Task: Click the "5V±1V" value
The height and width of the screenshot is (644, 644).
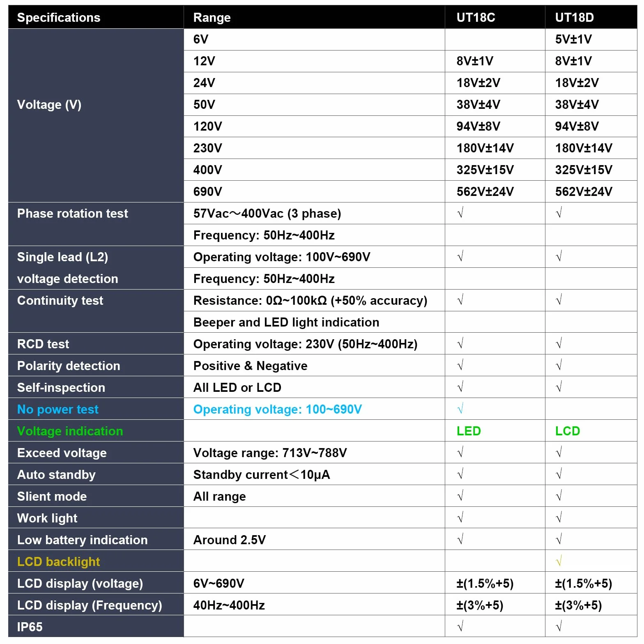Action: [x=573, y=39]
